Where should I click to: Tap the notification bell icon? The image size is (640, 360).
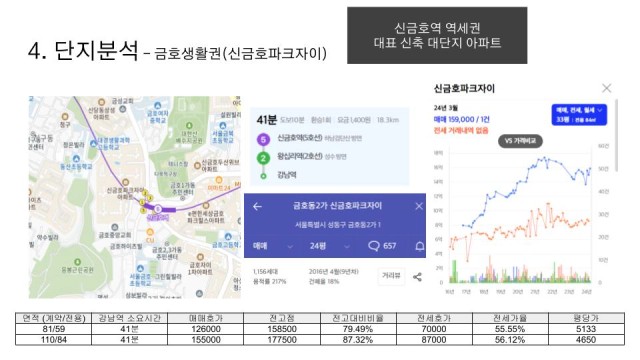coord(420,246)
